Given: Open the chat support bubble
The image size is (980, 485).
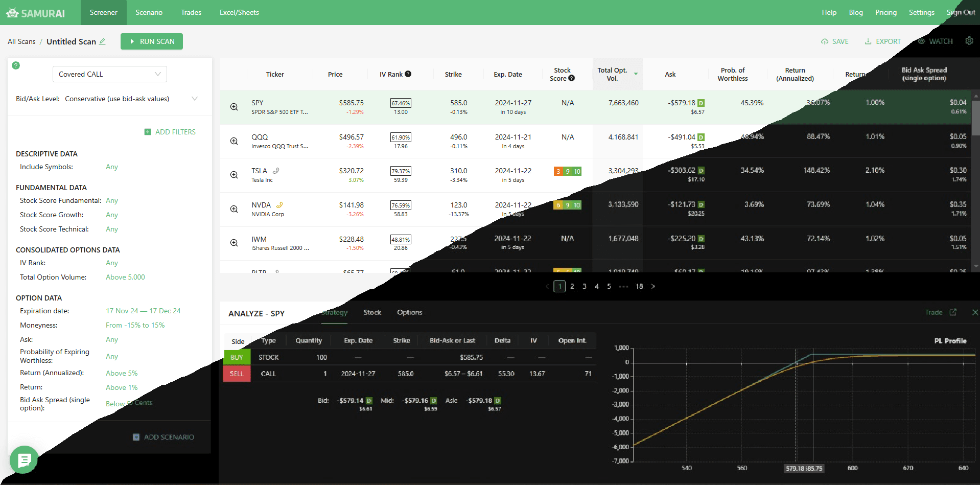Looking at the screenshot, I should pyautogui.click(x=24, y=459).
